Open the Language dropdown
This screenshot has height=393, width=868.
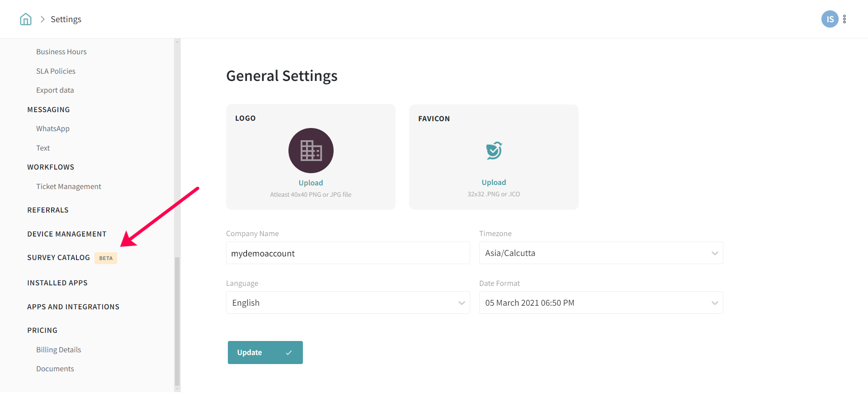coord(348,303)
